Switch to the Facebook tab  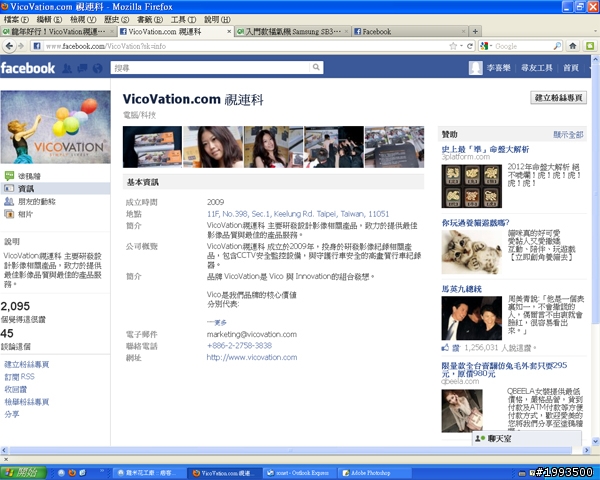pyautogui.click(x=409, y=31)
